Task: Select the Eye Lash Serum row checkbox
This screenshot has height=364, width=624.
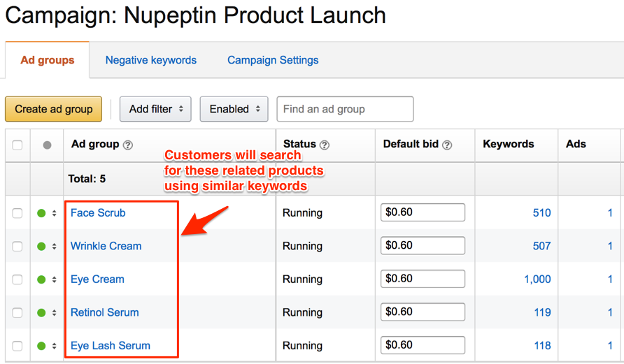Action: (17, 346)
